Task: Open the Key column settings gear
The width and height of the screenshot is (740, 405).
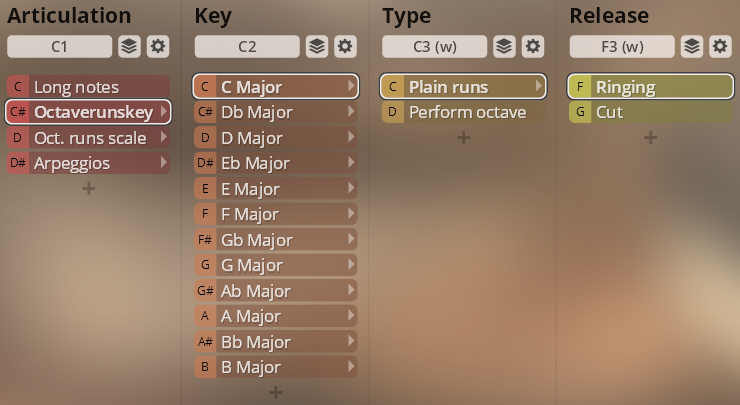Action: point(345,46)
